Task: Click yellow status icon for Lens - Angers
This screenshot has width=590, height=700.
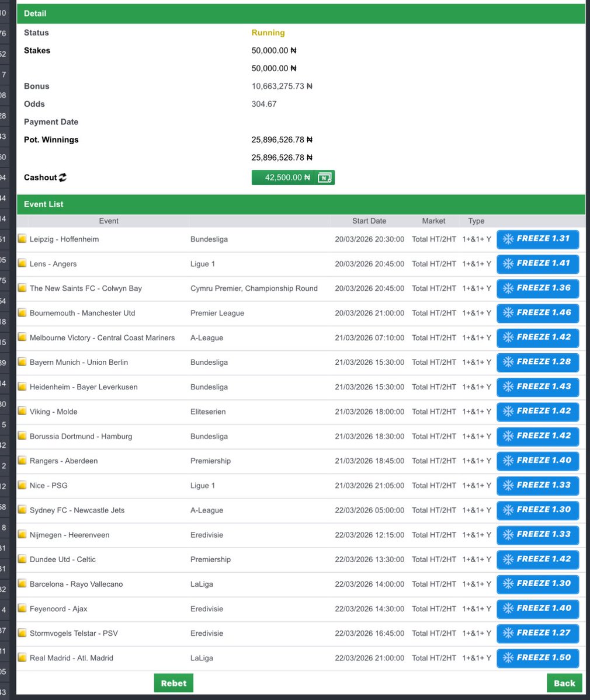Action: 22,263
